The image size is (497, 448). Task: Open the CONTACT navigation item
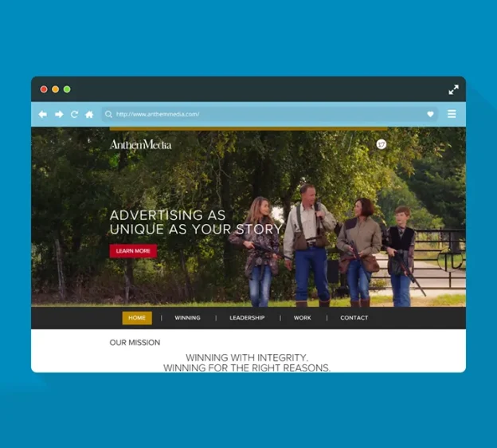coord(354,318)
